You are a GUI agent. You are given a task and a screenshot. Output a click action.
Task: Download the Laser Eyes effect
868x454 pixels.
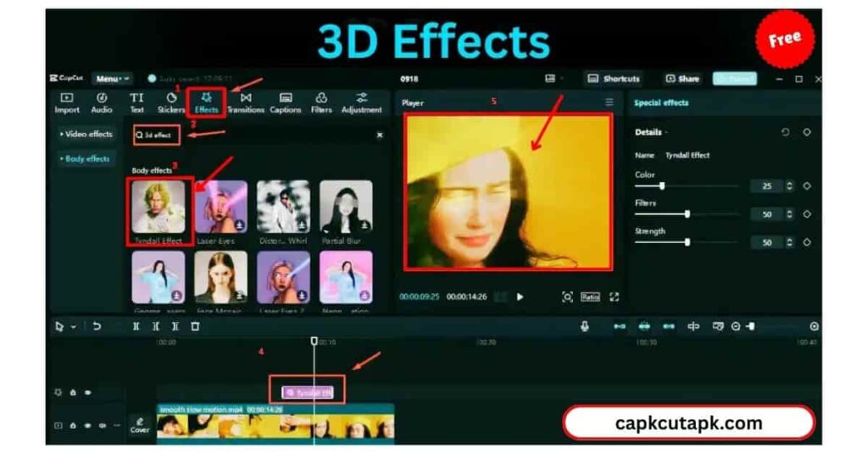pos(239,225)
